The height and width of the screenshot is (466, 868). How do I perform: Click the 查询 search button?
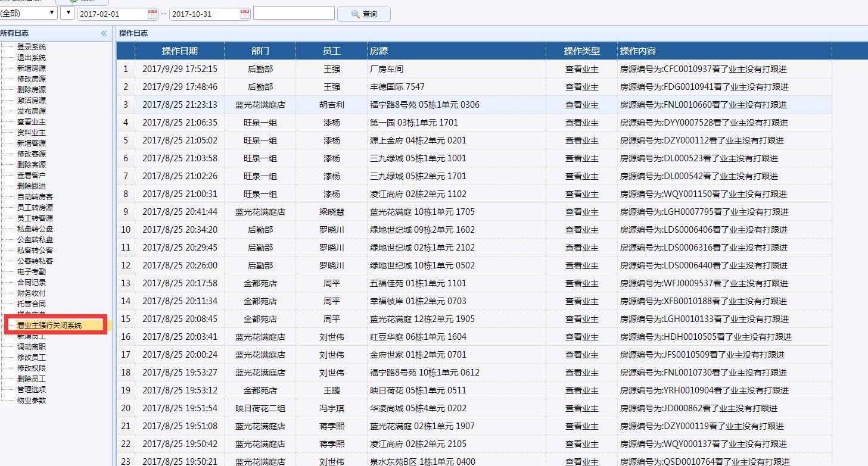(x=363, y=14)
